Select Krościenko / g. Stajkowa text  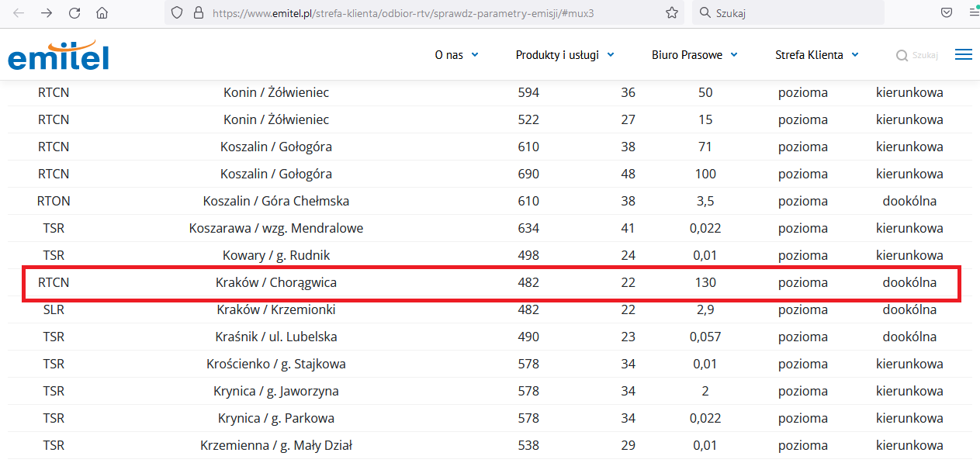(x=276, y=365)
